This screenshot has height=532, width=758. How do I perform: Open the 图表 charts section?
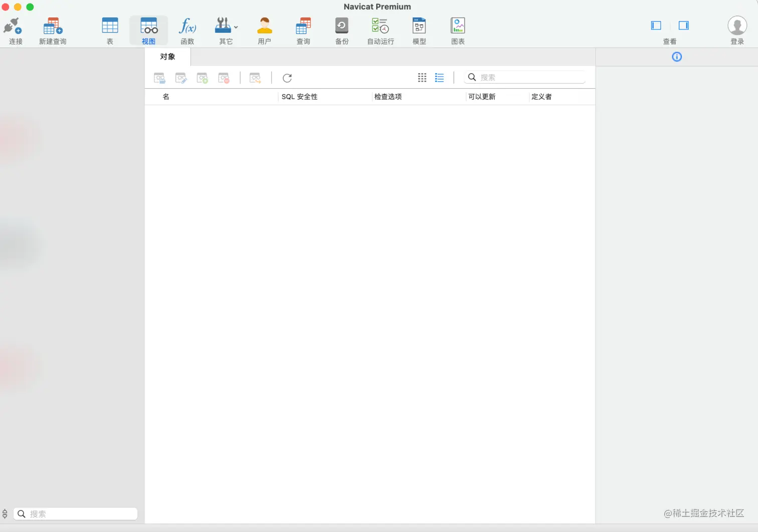coord(458,26)
